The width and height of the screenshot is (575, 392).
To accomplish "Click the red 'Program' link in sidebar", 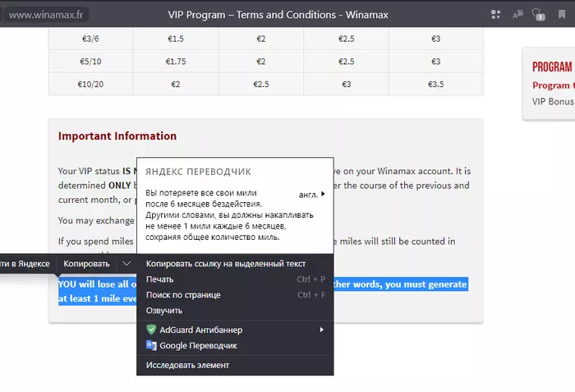I will click(x=554, y=85).
